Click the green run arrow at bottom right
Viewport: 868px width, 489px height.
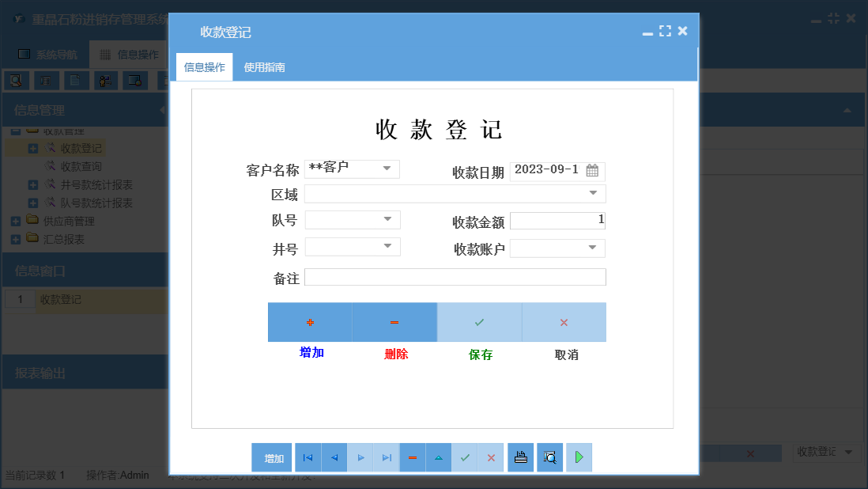(x=579, y=457)
